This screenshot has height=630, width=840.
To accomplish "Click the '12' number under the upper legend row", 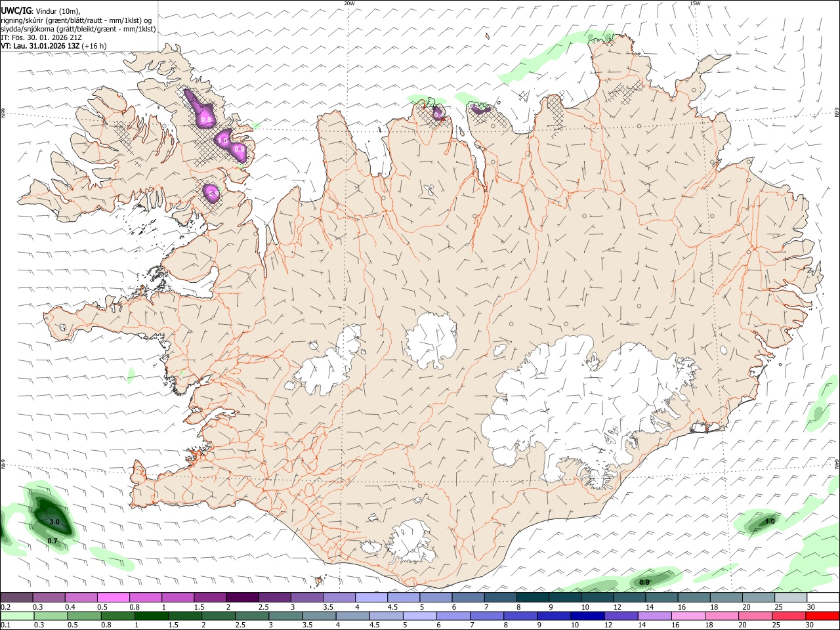I will tap(617, 607).
